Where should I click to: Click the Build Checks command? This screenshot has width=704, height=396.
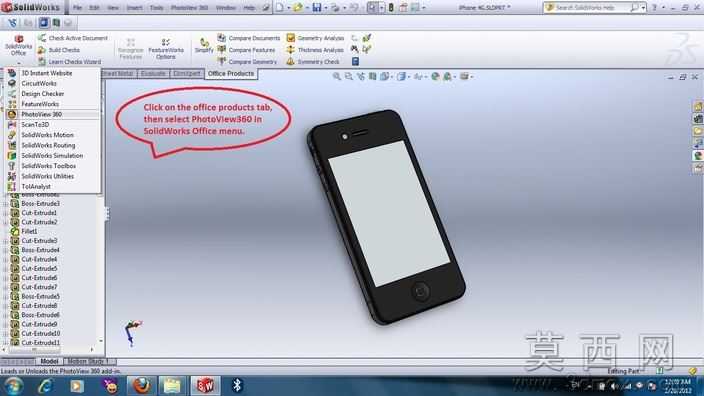click(59, 50)
